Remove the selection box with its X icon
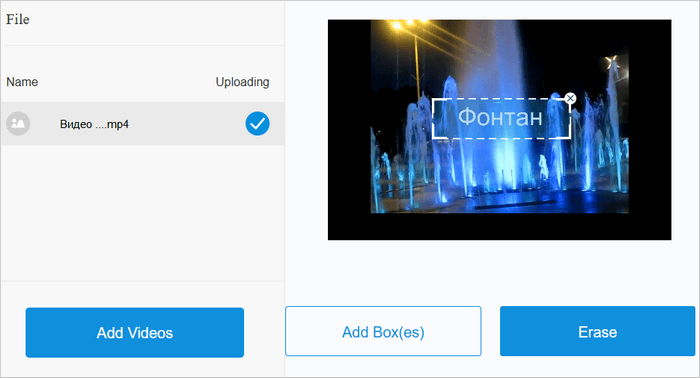 click(570, 98)
